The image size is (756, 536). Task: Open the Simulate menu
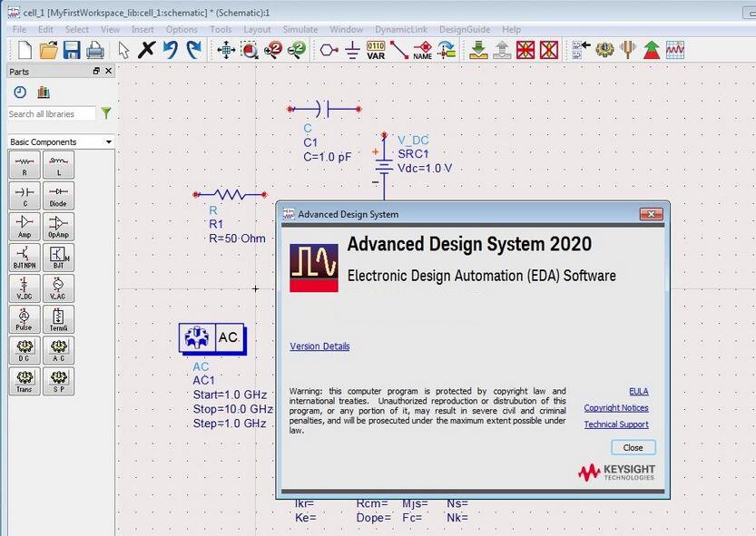(300, 29)
